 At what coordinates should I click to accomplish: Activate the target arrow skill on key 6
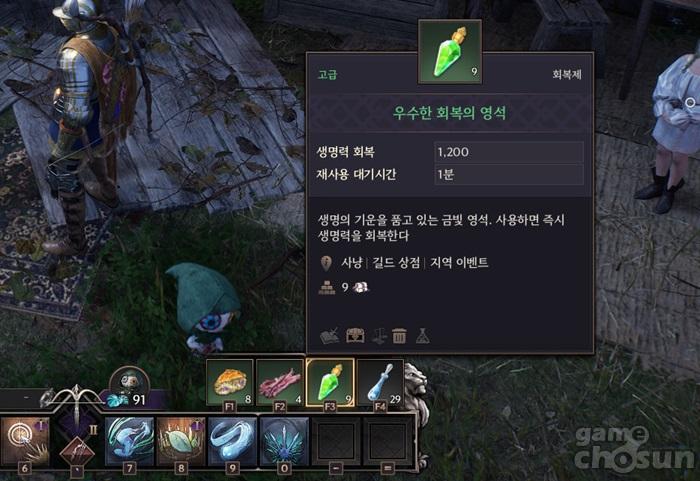(x=25, y=441)
